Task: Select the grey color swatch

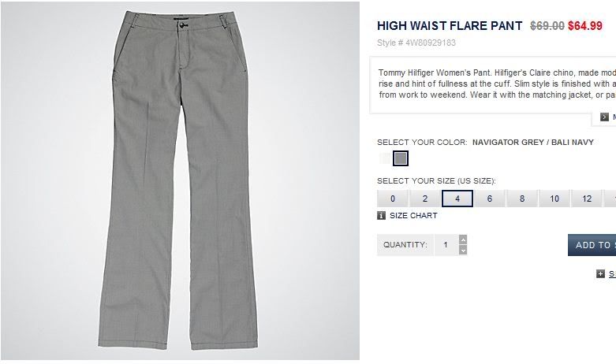Action: 401,158
